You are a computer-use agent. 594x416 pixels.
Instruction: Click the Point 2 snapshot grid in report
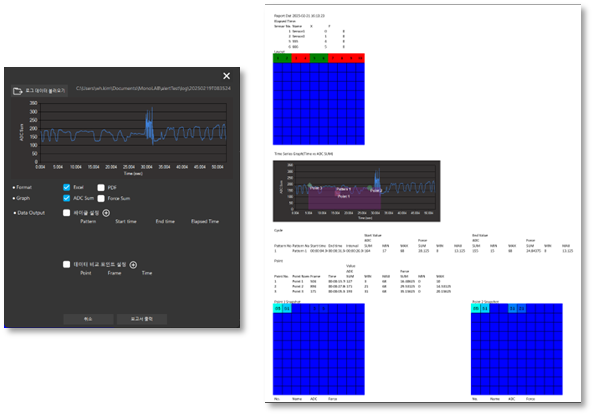(x=517, y=349)
